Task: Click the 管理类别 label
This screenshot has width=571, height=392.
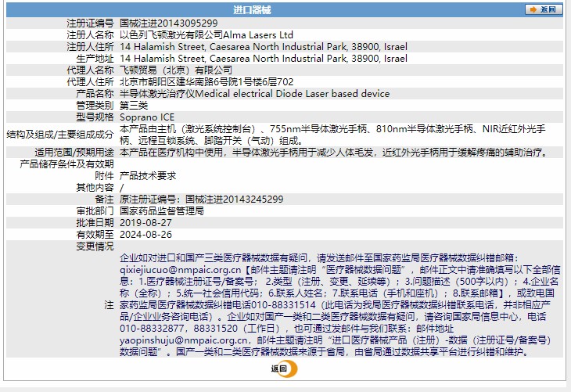Action: [x=95, y=106]
